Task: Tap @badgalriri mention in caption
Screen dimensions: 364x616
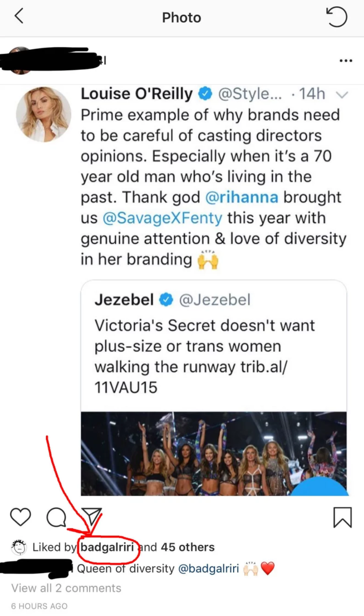Action: [x=208, y=568]
